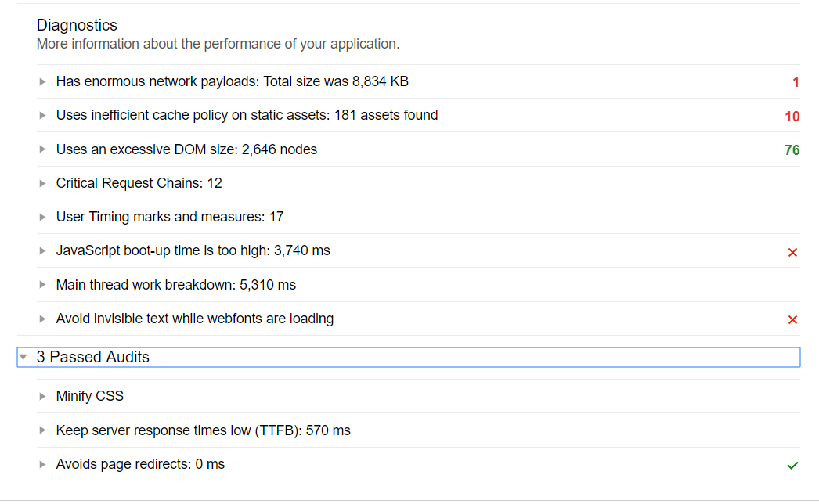This screenshot has width=819, height=504.
Task: Select the Avoids page redirects audit text
Action: (x=140, y=464)
